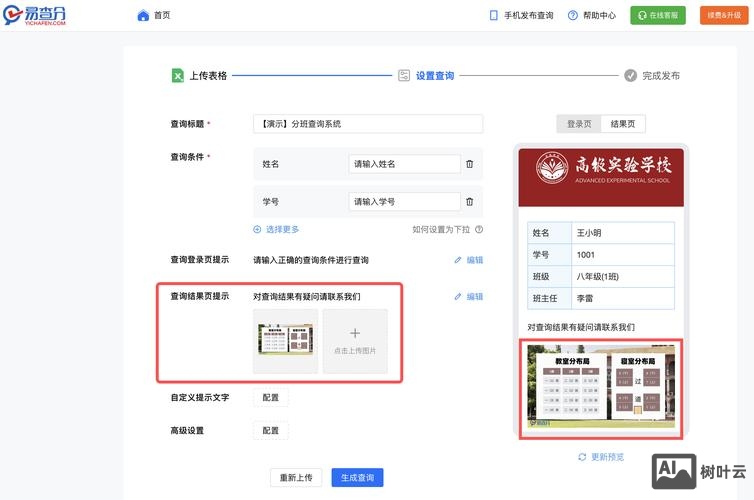Click pencil icon for 查询结果页提示
This screenshot has width=754, height=500.
tap(458, 297)
